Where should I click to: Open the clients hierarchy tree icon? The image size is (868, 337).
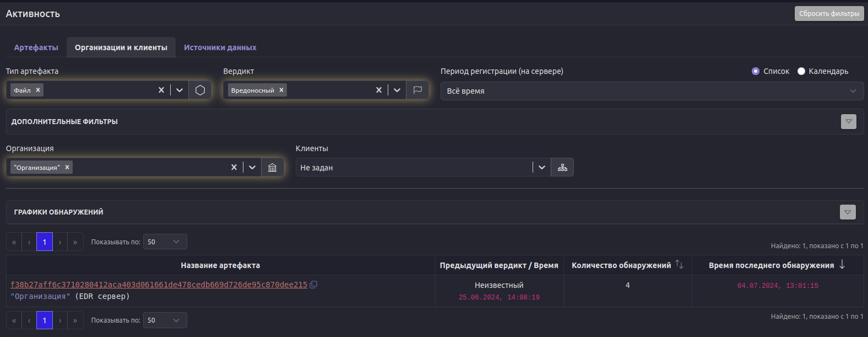tap(562, 168)
